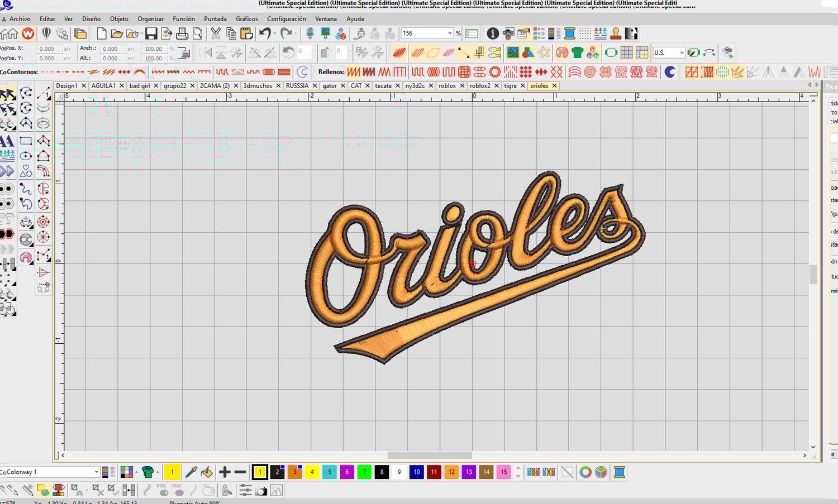The height and width of the screenshot is (504, 838).
Task: Add a color with the plus icon
Action: pyautogui.click(x=225, y=472)
